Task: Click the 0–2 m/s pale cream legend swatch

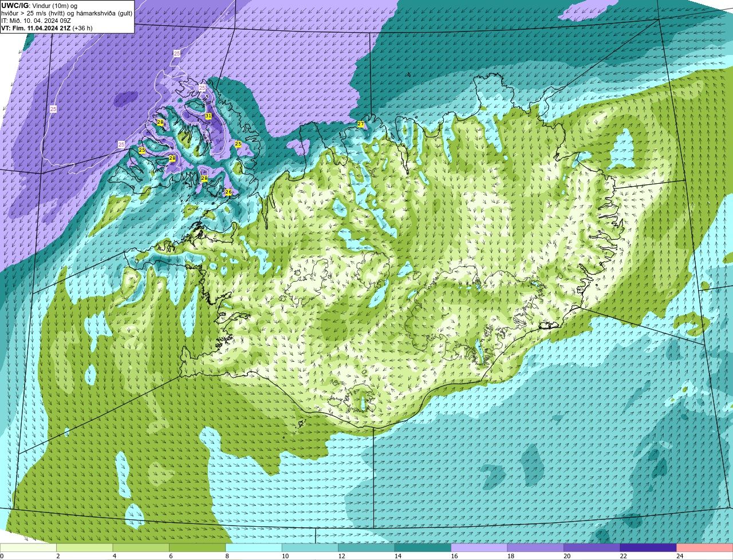Action: (x=28, y=547)
